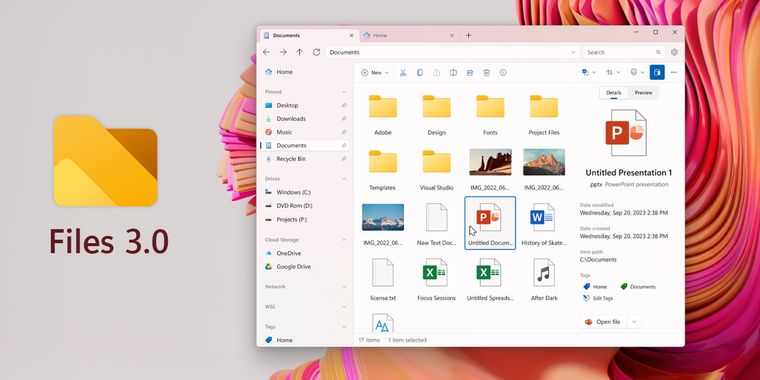This screenshot has width=760, height=380.
Task: Select the snowy mountains image thumbnail
Action: (383, 217)
